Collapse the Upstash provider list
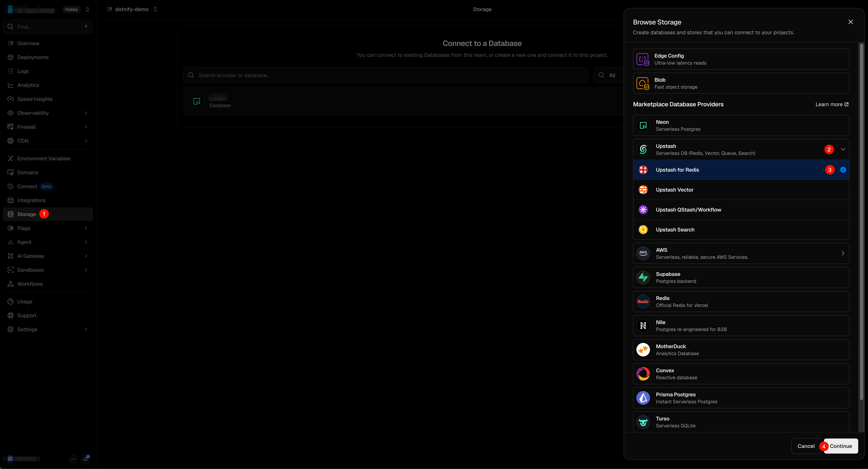The height and width of the screenshot is (469, 868). tap(843, 150)
